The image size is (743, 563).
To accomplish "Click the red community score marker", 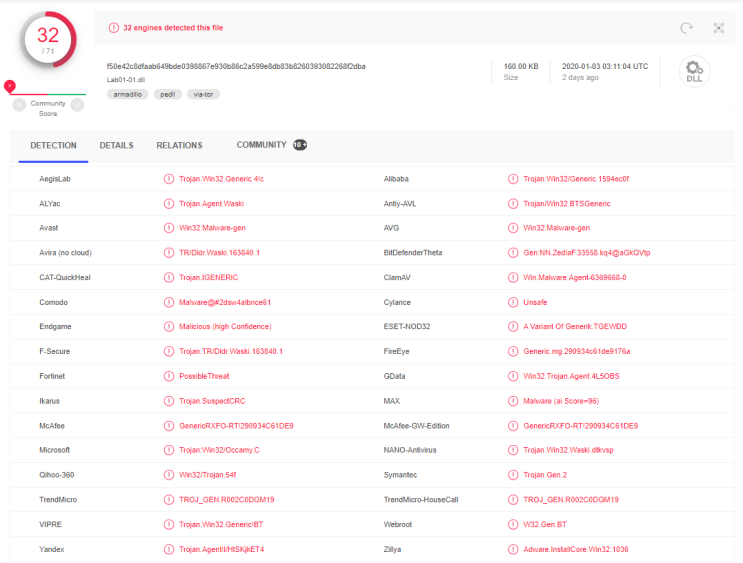I will pos(9,86).
